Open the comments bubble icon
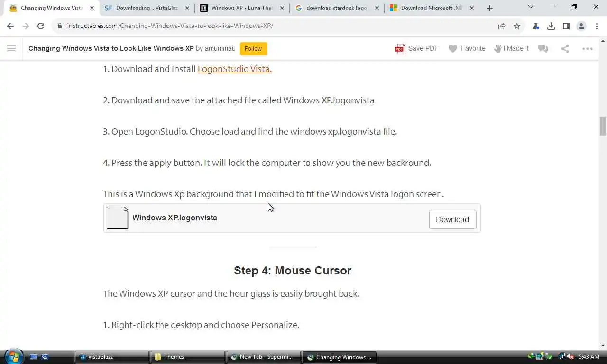Viewport: 607px width, 364px height. click(543, 48)
